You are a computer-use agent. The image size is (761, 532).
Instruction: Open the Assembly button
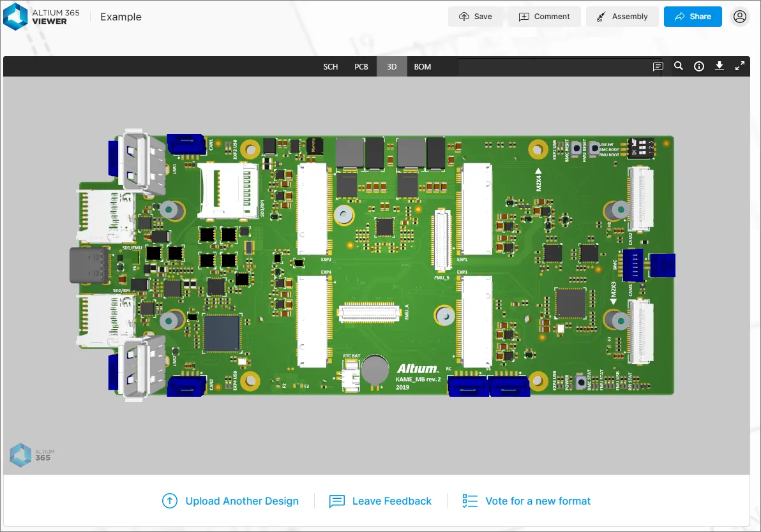[621, 17]
